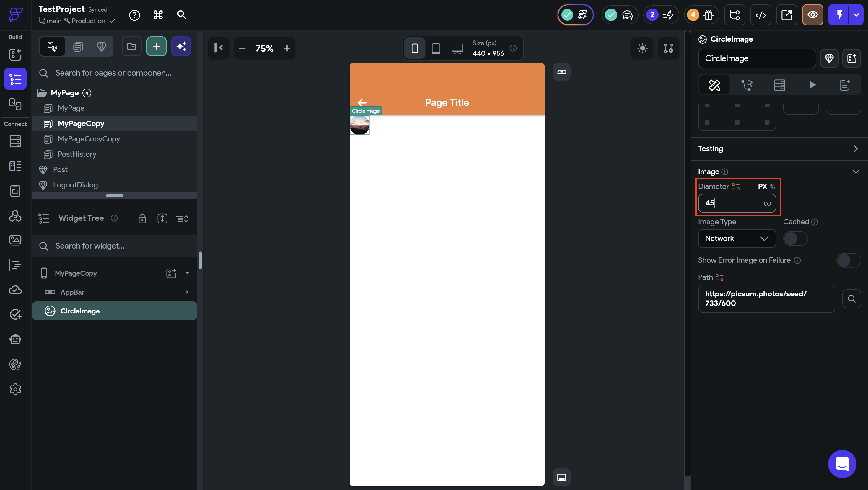Click the debug bug icon with 4 issues
Image resolution: width=868 pixels, height=490 pixels.
click(x=708, y=15)
